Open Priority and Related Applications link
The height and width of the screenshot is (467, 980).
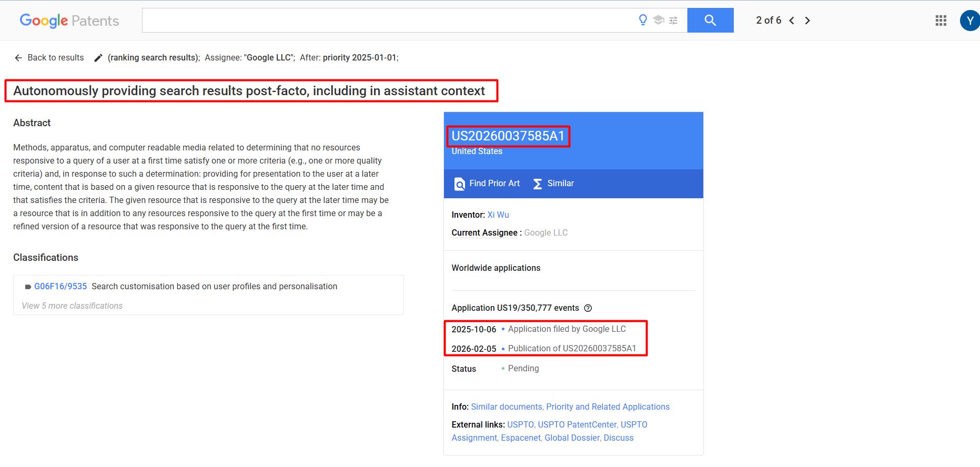point(608,407)
